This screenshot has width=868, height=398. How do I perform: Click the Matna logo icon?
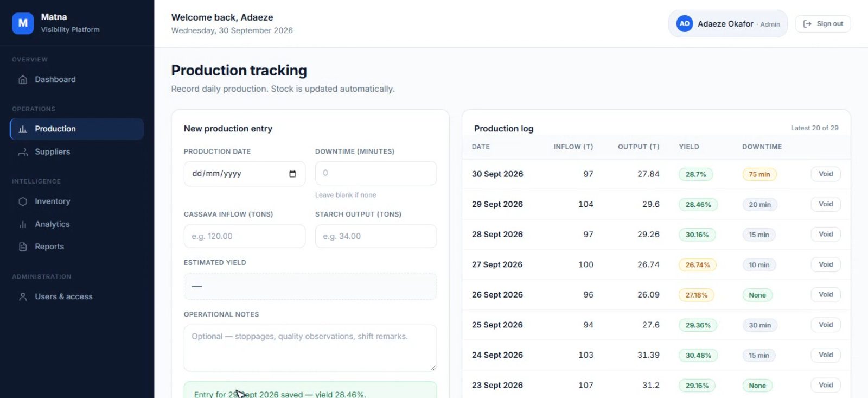23,23
